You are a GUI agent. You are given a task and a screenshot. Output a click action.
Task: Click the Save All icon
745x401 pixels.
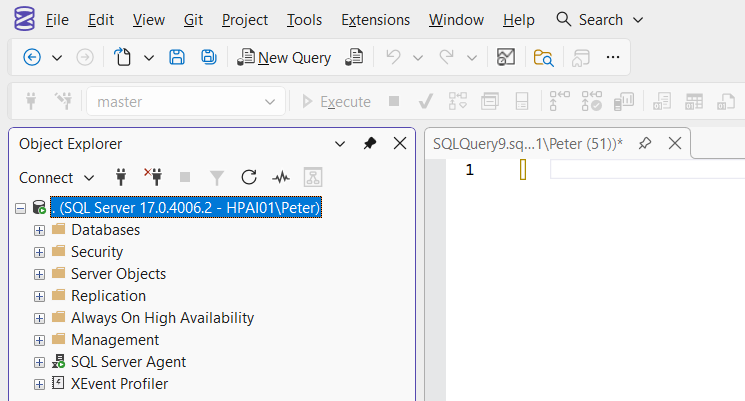tap(209, 58)
